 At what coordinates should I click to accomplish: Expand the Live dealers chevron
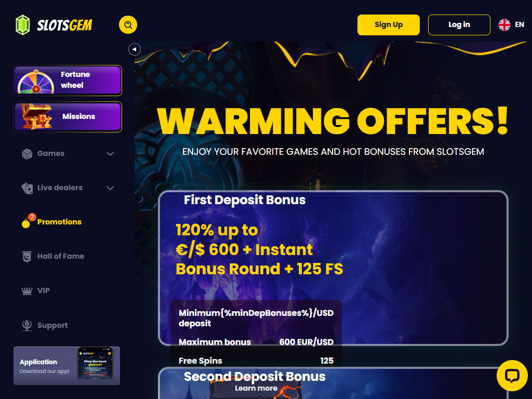(x=110, y=188)
